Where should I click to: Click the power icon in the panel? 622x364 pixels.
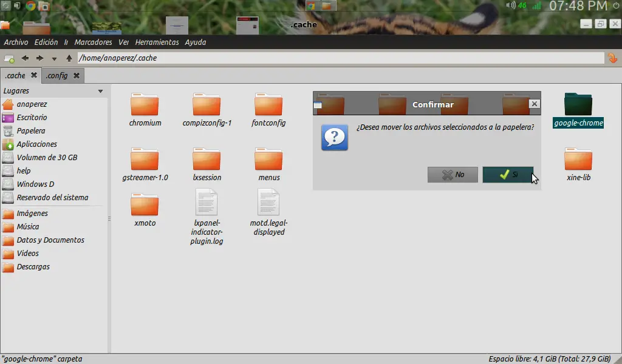[616, 5]
